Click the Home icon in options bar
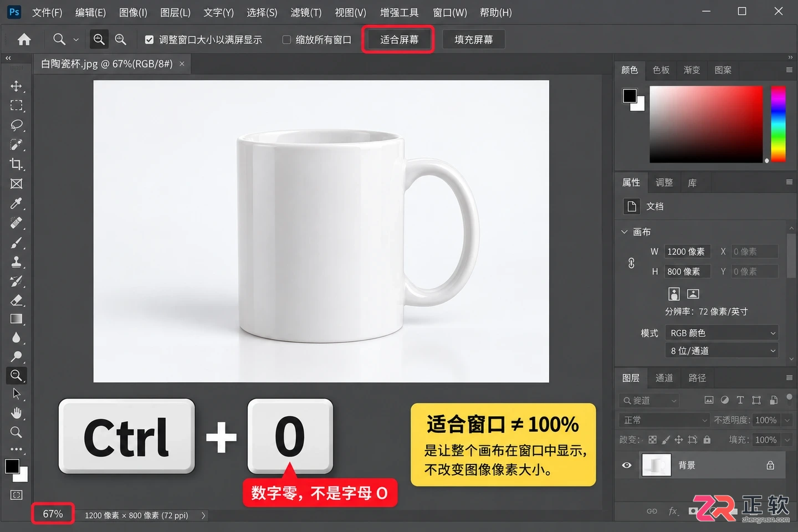Screen dimensions: 798x532 pyautogui.click(x=24, y=39)
